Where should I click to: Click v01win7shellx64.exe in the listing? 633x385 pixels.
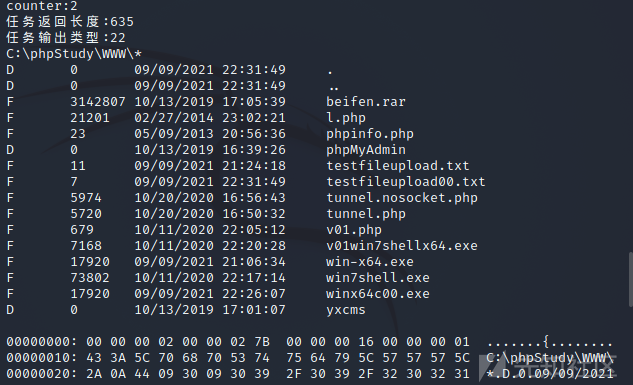pyautogui.click(x=401, y=246)
